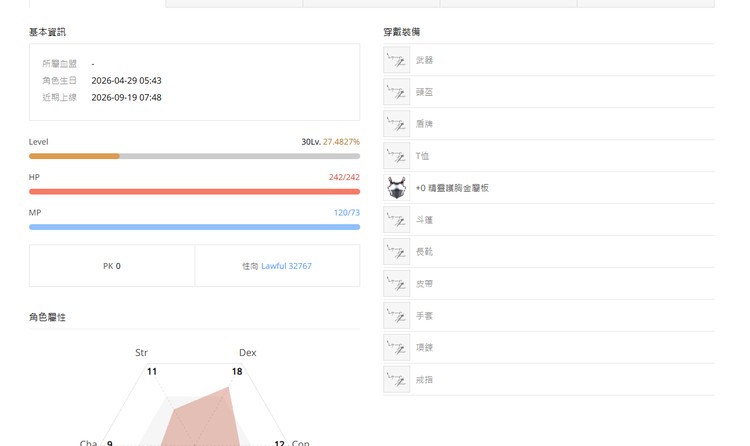
Task: Click the 242/242 HP value
Action: click(344, 177)
